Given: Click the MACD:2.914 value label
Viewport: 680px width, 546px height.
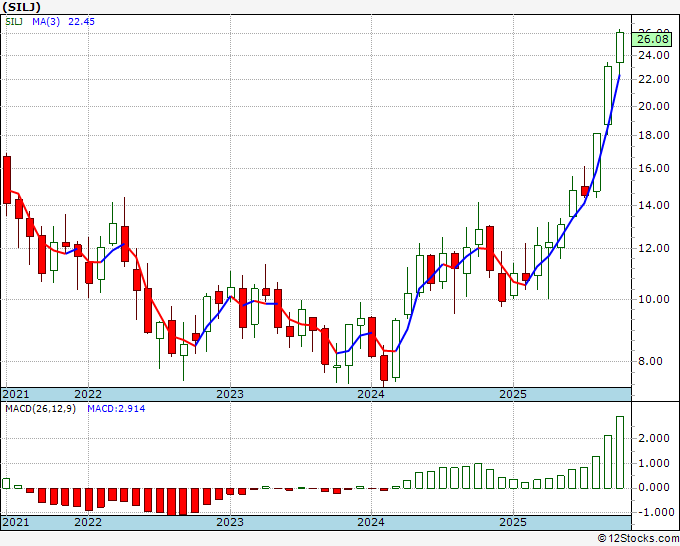Looking at the screenshot, I should point(116,409).
